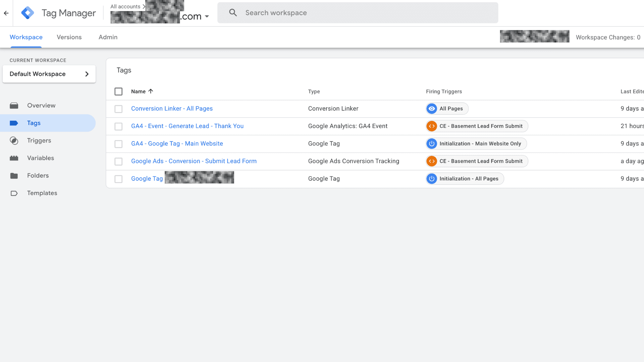This screenshot has height=362, width=644.
Task: Click orange code icon in GA4 Event row
Action: pyautogui.click(x=432, y=126)
